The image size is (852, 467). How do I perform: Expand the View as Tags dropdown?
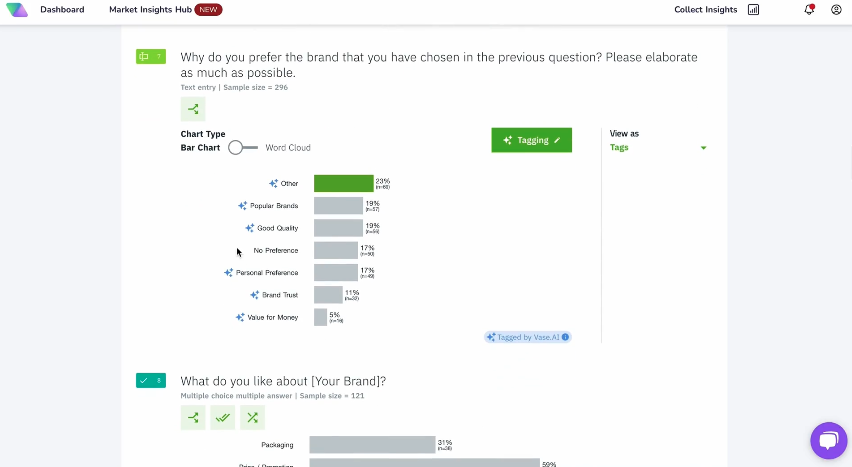click(703, 148)
